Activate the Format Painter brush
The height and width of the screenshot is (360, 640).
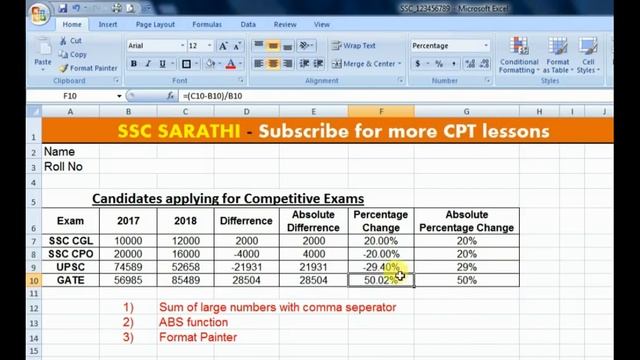point(88,68)
